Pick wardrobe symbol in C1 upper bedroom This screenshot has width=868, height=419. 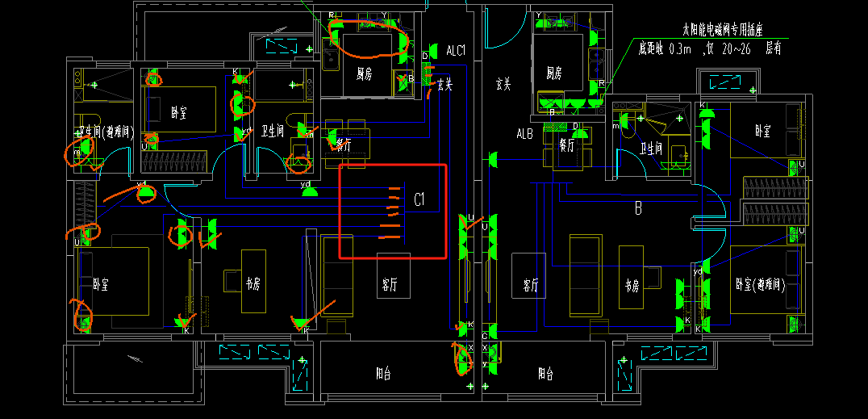coord(174,162)
